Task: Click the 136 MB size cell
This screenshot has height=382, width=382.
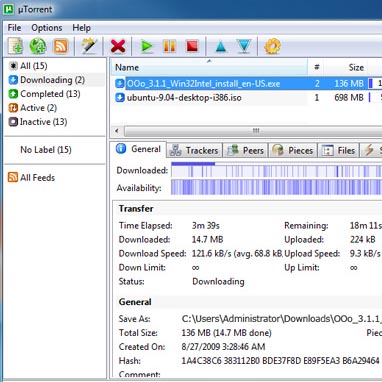Action: pos(349,84)
